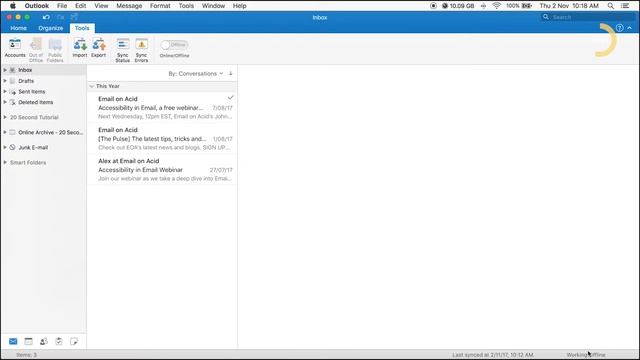Open the View menu
640x360 pixels.
click(x=101, y=6)
